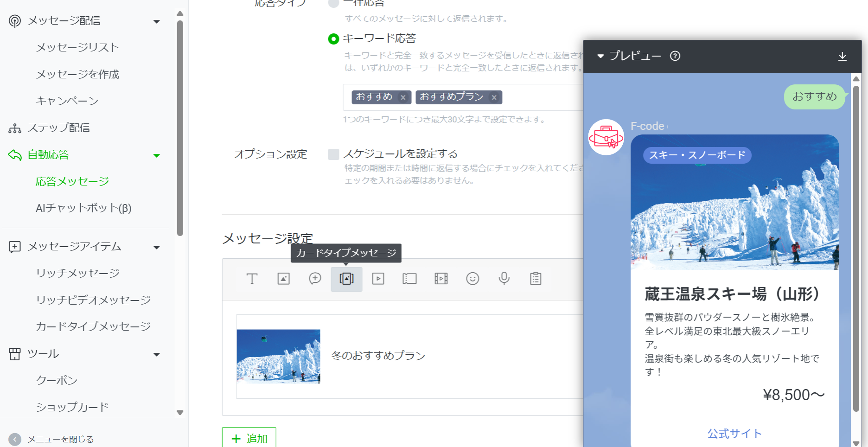Select the キーワード応答 radio button
Screen dimensions: 868x447
pos(333,39)
